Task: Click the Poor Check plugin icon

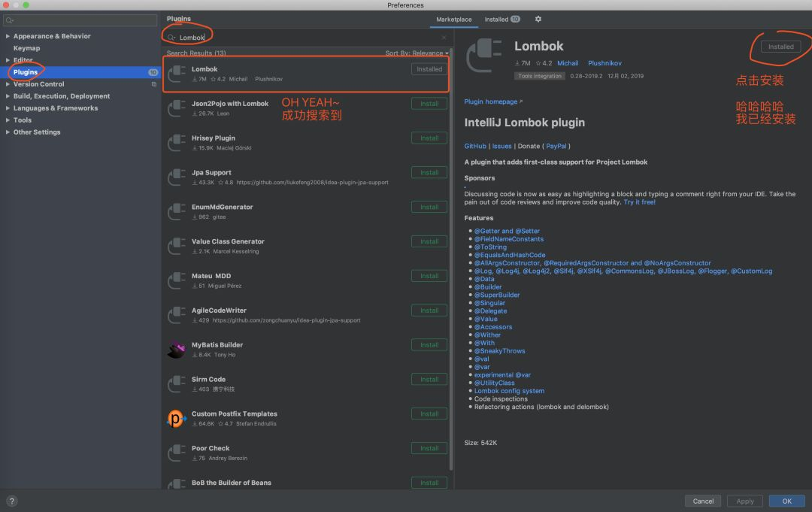Action: click(x=177, y=453)
